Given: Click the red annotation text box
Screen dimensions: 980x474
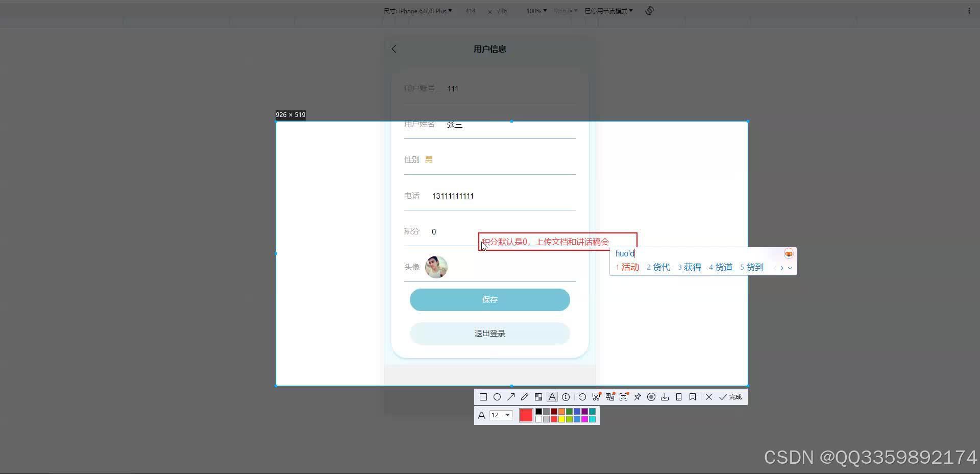Looking at the screenshot, I should tap(558, 242).
